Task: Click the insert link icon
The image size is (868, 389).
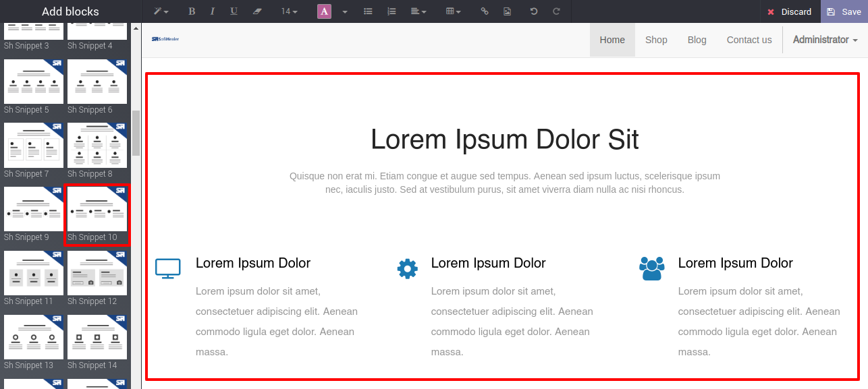Action: pos(485,11)
